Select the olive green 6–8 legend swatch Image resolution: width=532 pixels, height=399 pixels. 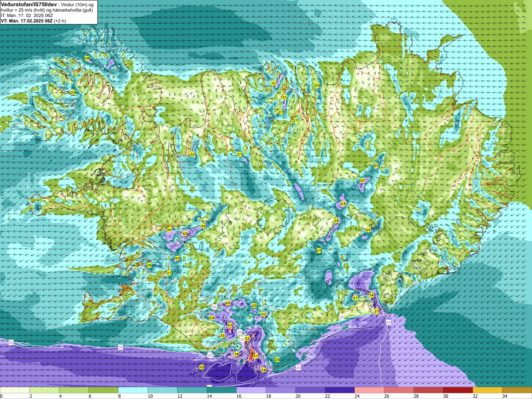pos(103,390)
